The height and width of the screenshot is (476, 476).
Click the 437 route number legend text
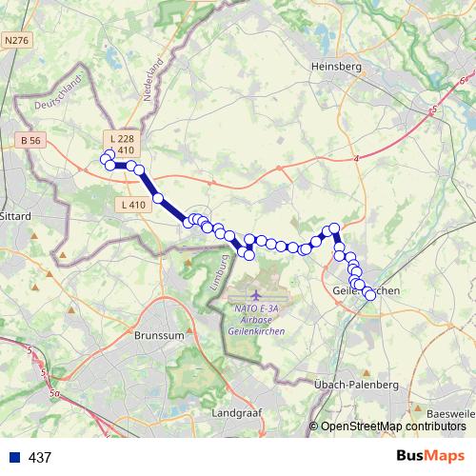coord(40,458)
